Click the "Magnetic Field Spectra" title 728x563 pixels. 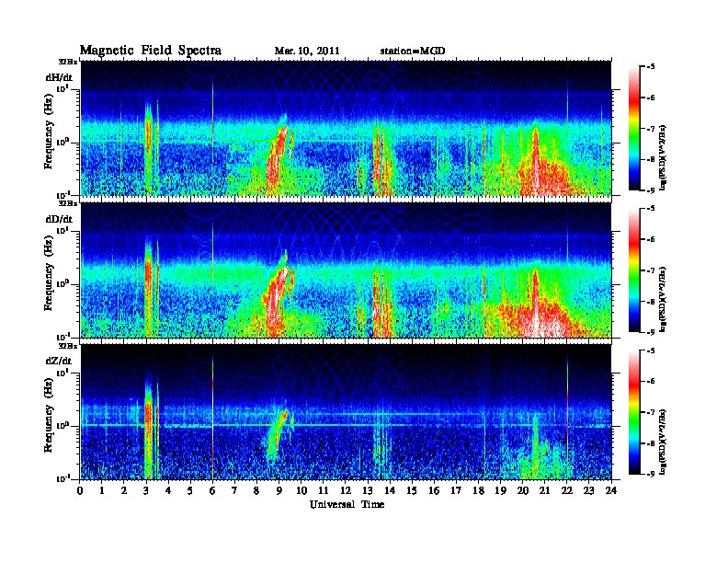151,51
